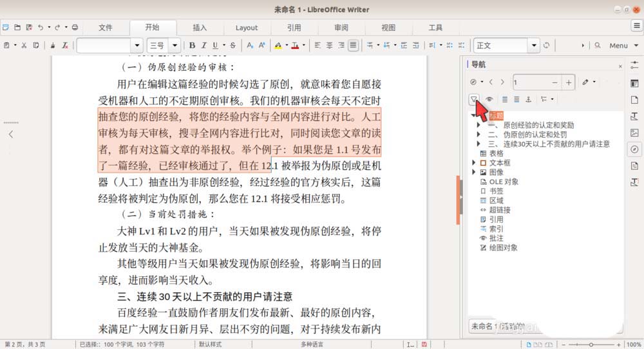Open the Menu button on the right
This screenshot has width=644, height=349.
[618, 46]
